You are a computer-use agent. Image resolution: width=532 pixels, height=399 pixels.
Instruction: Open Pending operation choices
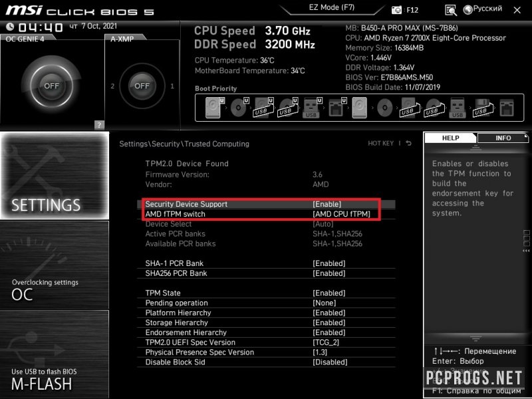266,303
